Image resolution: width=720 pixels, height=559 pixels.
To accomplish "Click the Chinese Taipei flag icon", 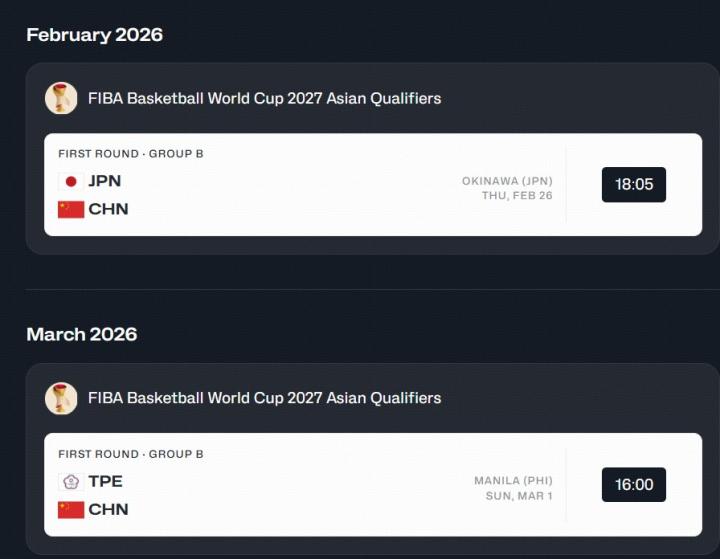I will 70,481.
